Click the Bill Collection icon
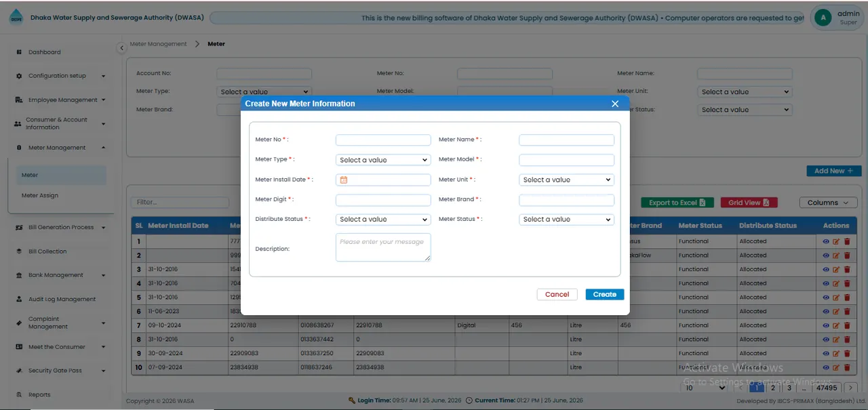The width and height of the screenshot is (868, 410). click(x=19, y=251)
